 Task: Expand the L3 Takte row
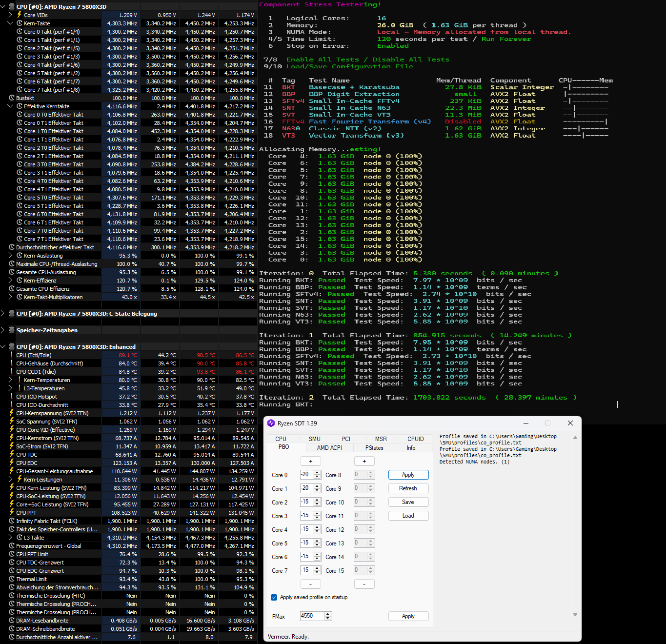[x=10, y=537]
